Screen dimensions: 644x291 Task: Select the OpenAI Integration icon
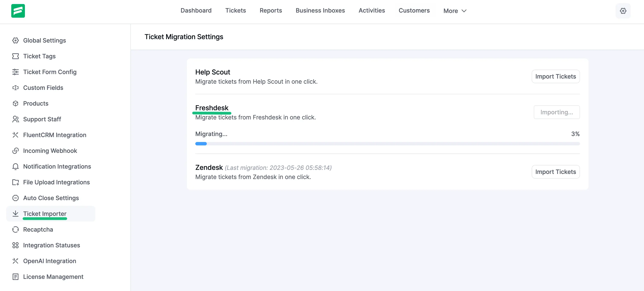[x=16, y=261]
